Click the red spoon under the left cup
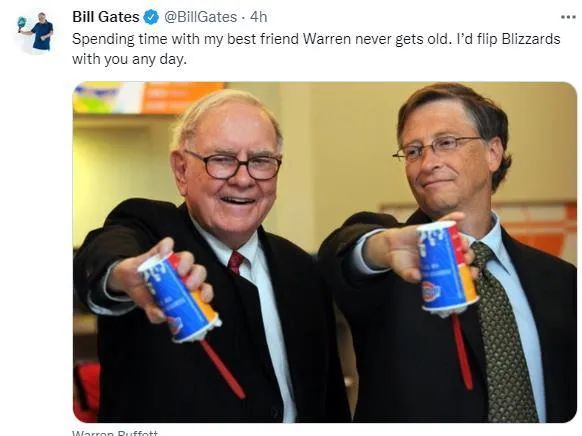Screen dimensions: 582x436 pos(223,370)
